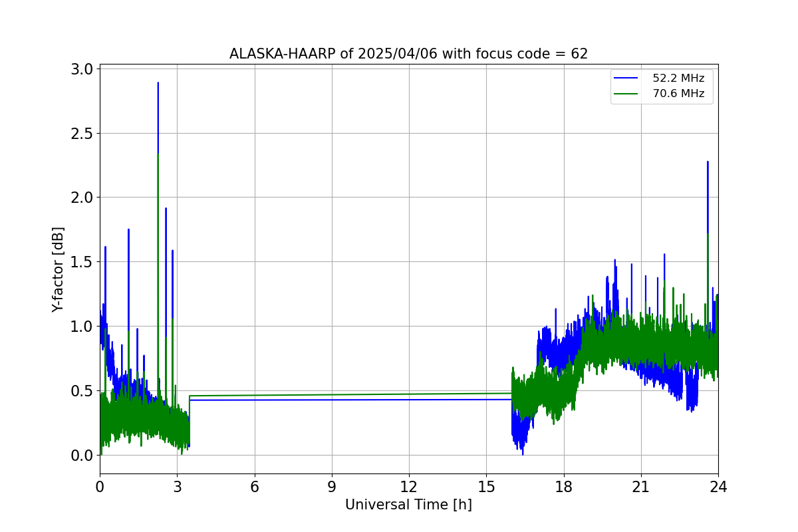Click the tallest blue spike peak near 2.9 dB
798x532 pixels.
(x=158, y=84)
